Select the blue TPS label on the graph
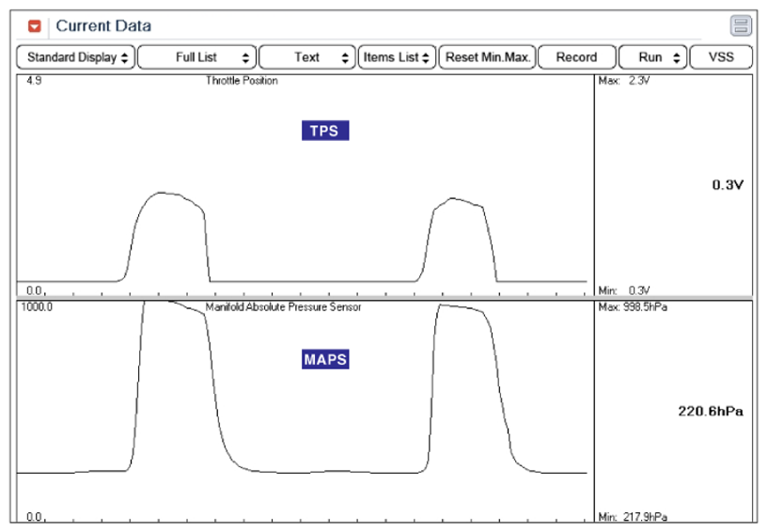 coord(325,131)
